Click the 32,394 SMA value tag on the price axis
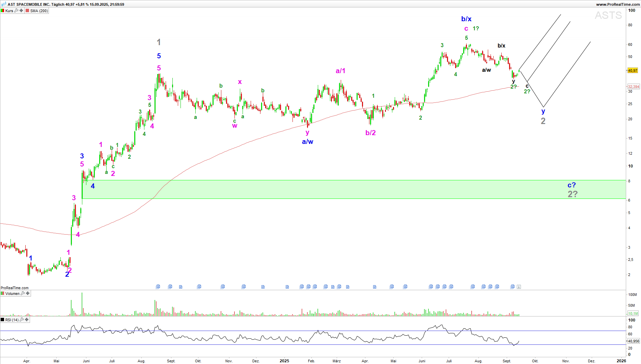The width and height of the screenshot is (641, 364). click(x=633, y=87)
